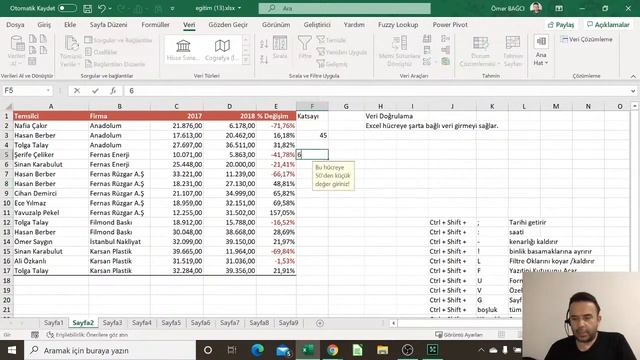This screenshot has height=360, width=640.
Task: Click the Task View taskbar icon
Action: 232,350
